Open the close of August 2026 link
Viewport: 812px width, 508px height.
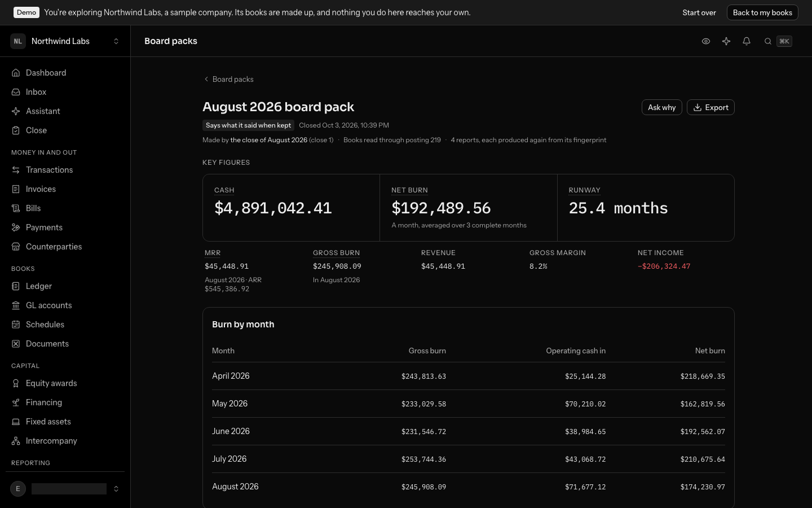[269, 140]
